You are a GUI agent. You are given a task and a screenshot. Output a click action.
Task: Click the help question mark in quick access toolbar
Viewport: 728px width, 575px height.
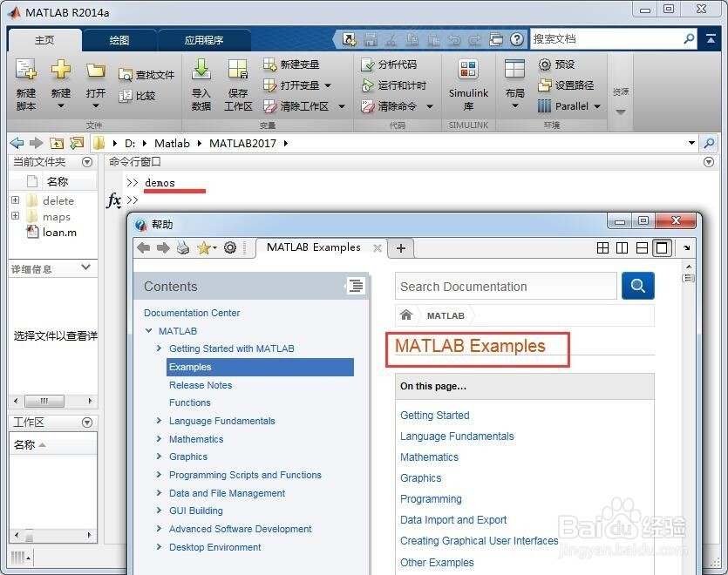tap(517, 39)
